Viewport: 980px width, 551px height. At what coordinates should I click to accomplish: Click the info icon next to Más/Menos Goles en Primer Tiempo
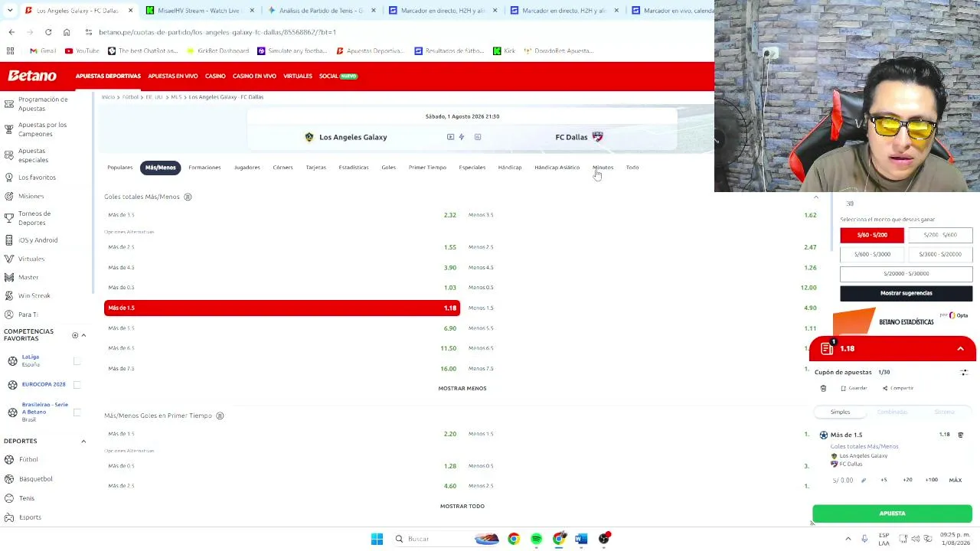coord(220,416)
